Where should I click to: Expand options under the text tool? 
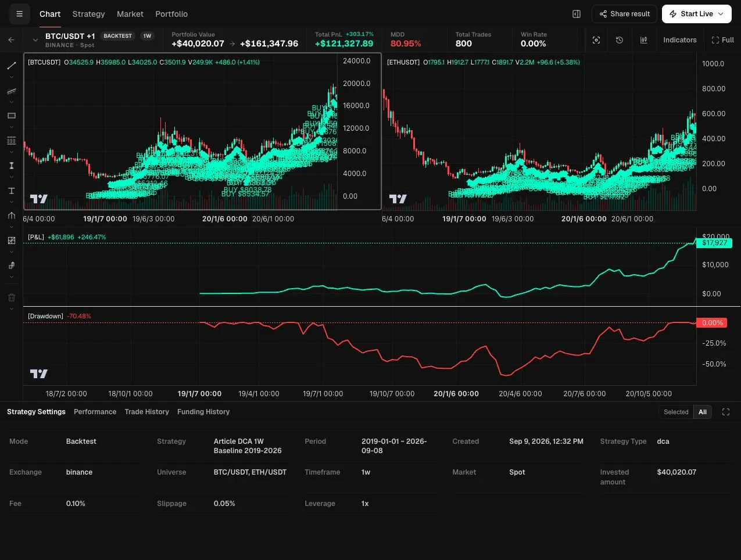[11, 202]
